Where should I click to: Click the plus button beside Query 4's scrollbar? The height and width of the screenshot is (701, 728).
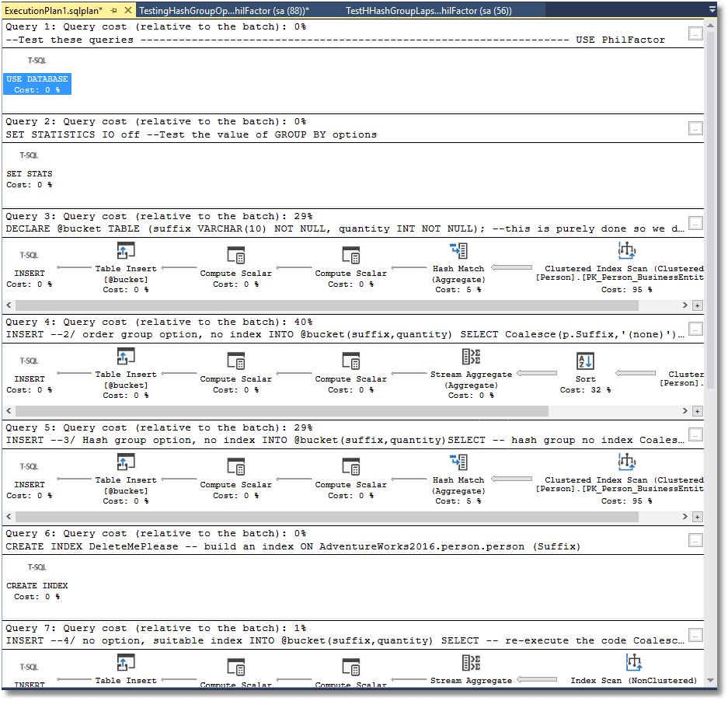[x=697, y=411]
